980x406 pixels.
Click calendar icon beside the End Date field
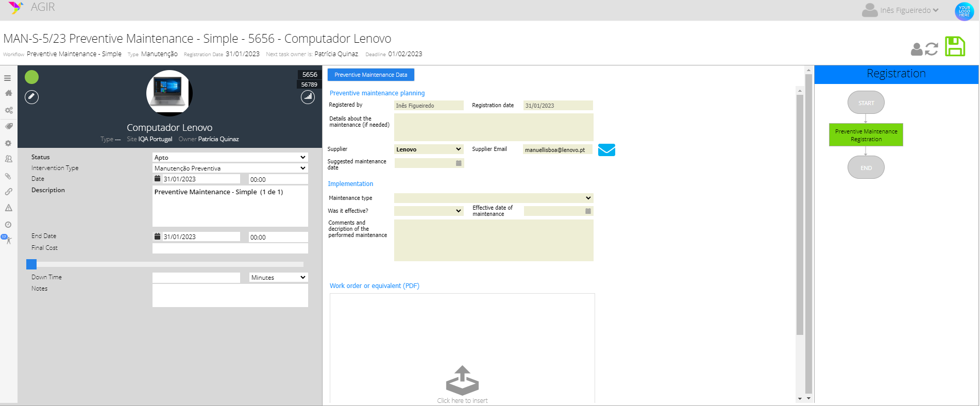click(x=158, y=236)
